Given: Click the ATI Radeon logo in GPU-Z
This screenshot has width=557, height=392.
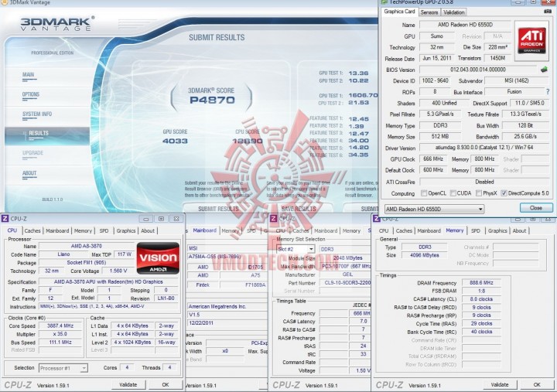Looking at the screenshot, I should tap(531, 40).
